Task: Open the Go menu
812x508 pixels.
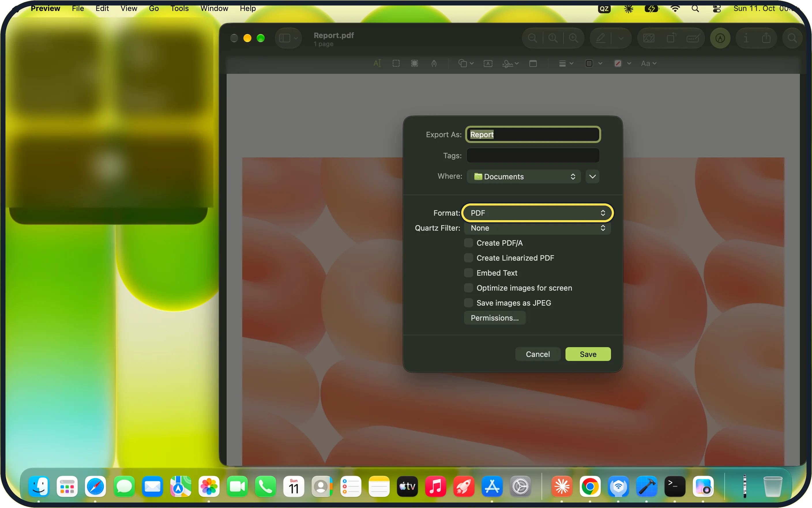Action: (153, 8)
